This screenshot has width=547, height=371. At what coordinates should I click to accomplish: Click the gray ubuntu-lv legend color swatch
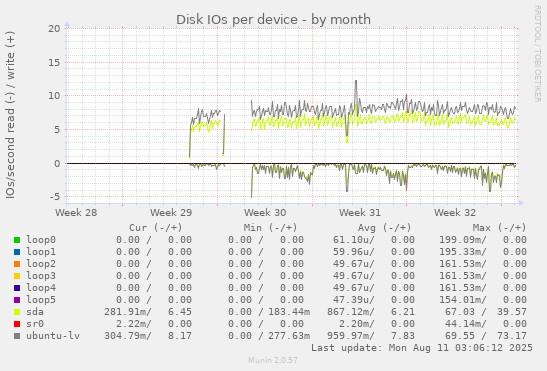pos(17,336)
